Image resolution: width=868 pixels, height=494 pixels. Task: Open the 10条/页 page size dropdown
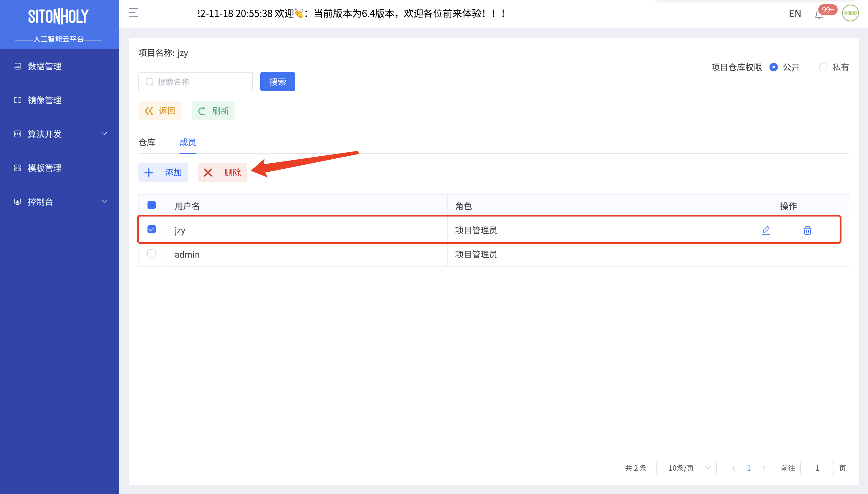pos(687,468)
